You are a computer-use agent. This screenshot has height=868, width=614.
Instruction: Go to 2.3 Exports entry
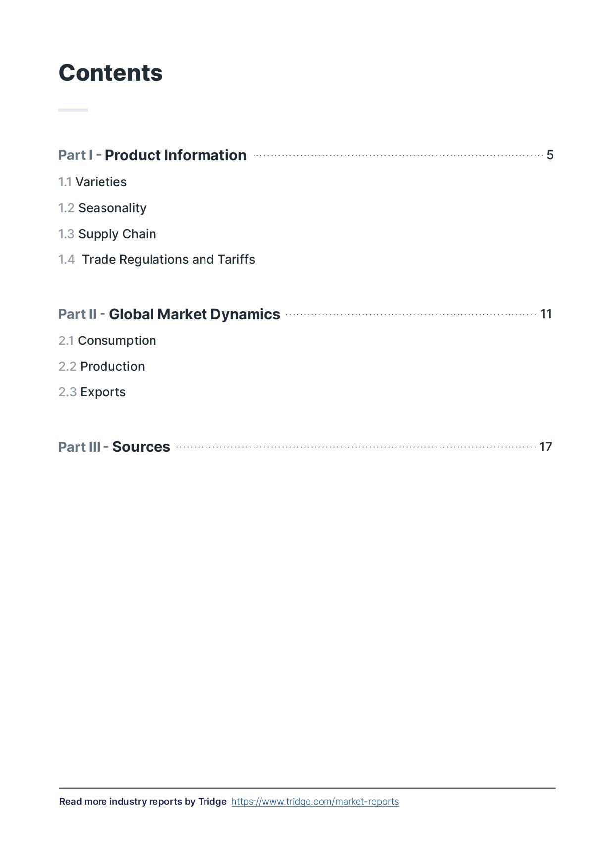tap(92, 392)
